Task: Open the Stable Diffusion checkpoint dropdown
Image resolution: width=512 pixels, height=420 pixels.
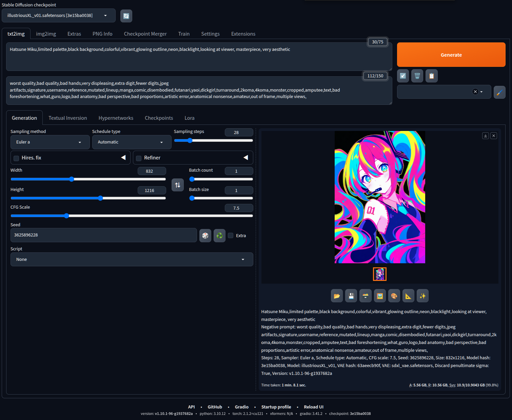Action: tap(59, 16)
